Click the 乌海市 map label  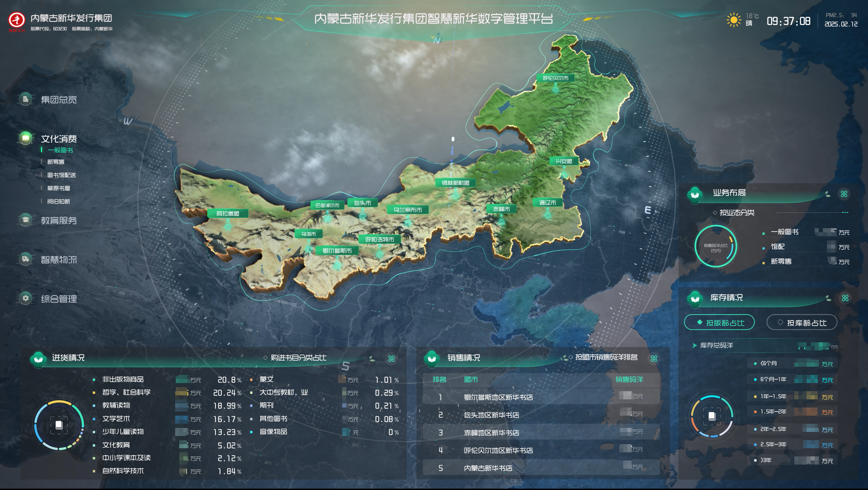[309, 234]
